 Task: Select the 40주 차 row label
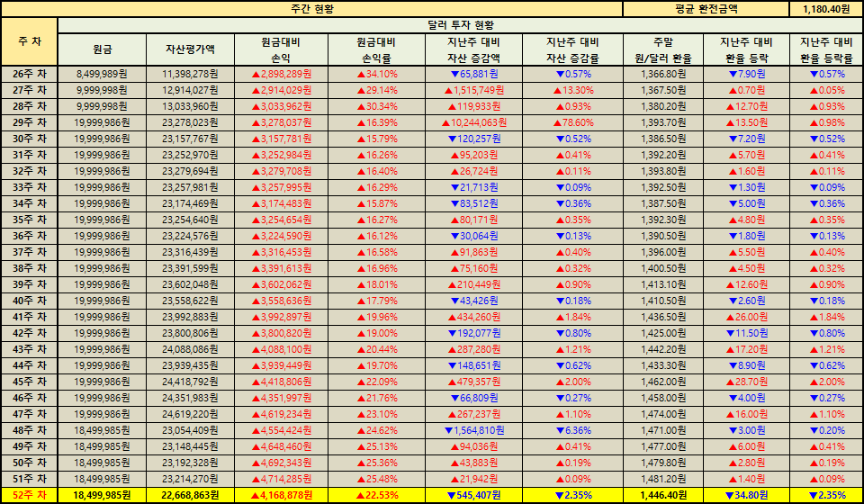click(29, 301)
